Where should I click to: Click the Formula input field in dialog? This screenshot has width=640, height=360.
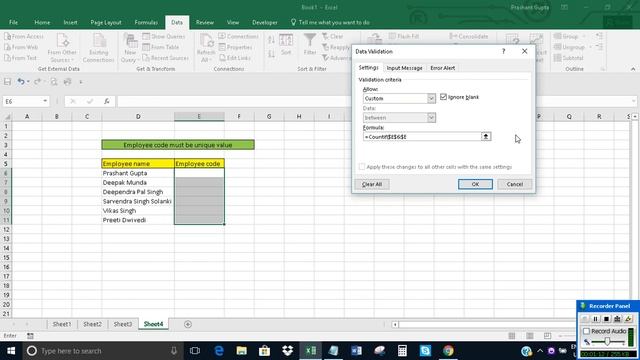[x=422, y=137]
